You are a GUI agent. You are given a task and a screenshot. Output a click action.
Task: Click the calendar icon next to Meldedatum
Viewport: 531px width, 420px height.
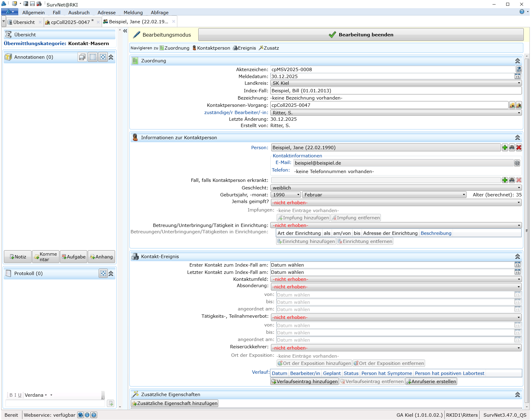point(518,77)
